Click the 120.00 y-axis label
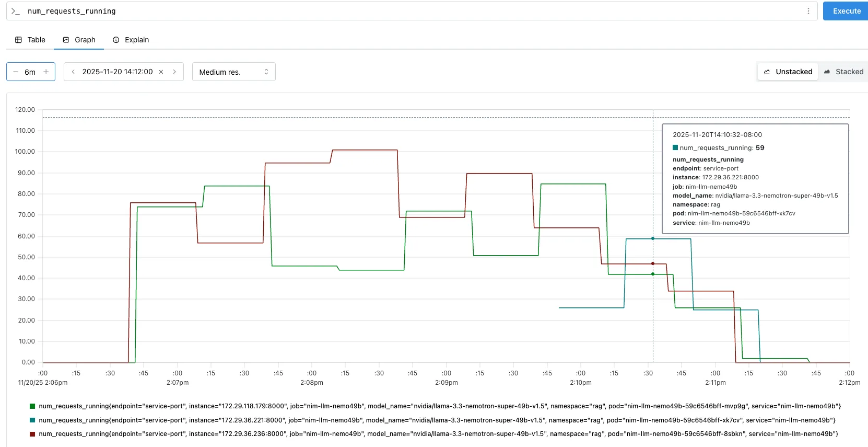 click(x=25, y=110)
